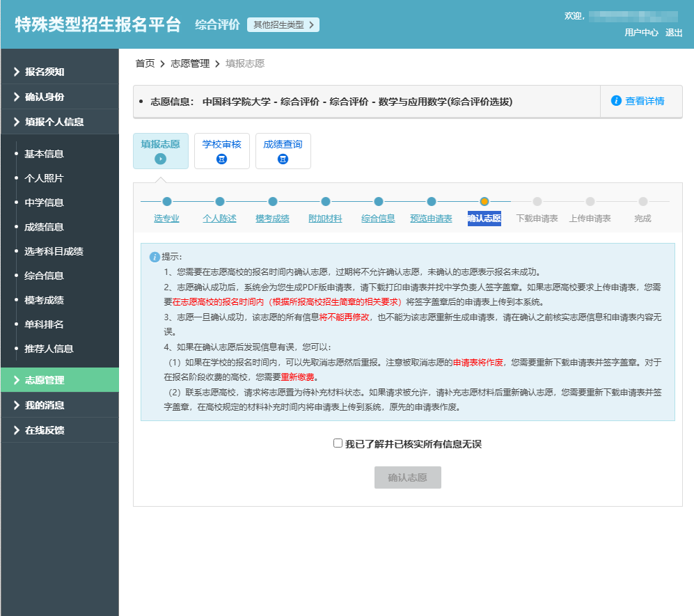Click 首页 in the breadcrumb trail
This screenshot has height=616, width=694.
(144, 63)
